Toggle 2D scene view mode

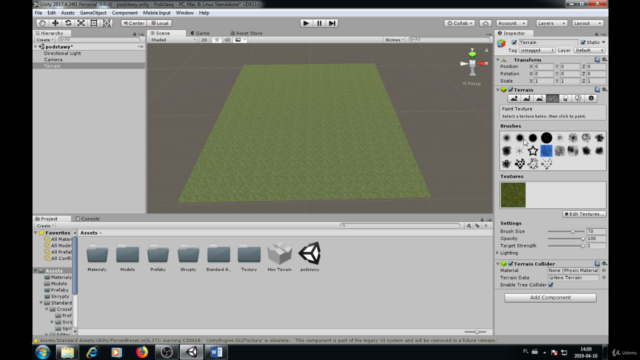point(204,40)
